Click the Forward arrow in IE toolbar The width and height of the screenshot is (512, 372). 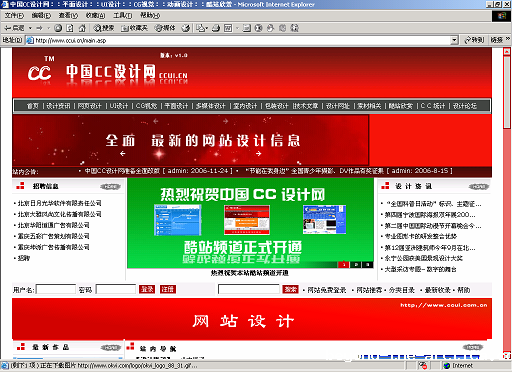40,28
